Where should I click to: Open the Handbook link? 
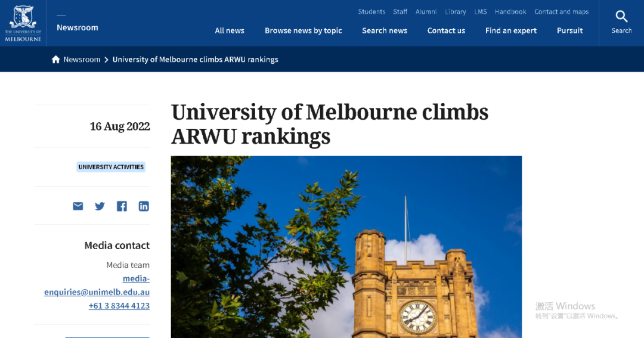[510, 11]
